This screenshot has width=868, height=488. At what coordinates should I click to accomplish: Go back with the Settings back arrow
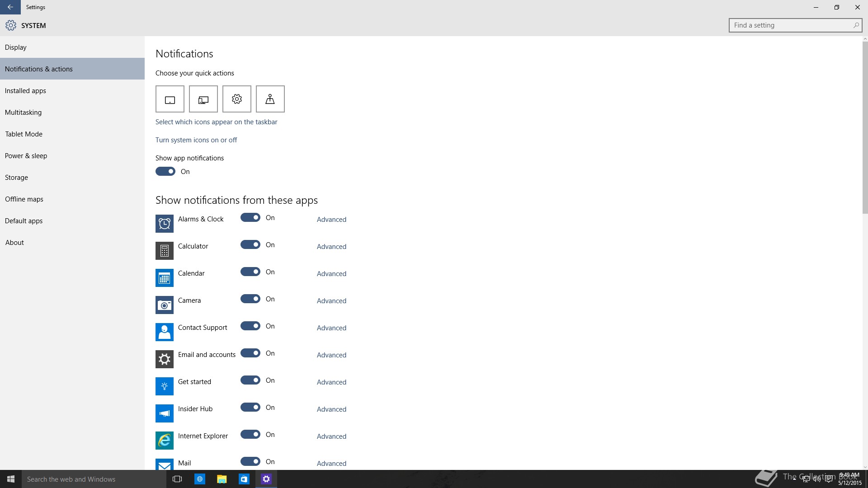10,7
